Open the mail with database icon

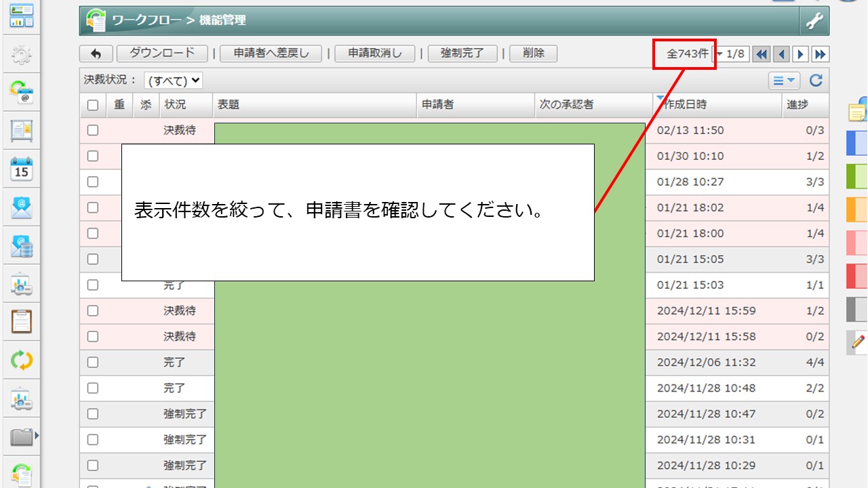point(22,245)
